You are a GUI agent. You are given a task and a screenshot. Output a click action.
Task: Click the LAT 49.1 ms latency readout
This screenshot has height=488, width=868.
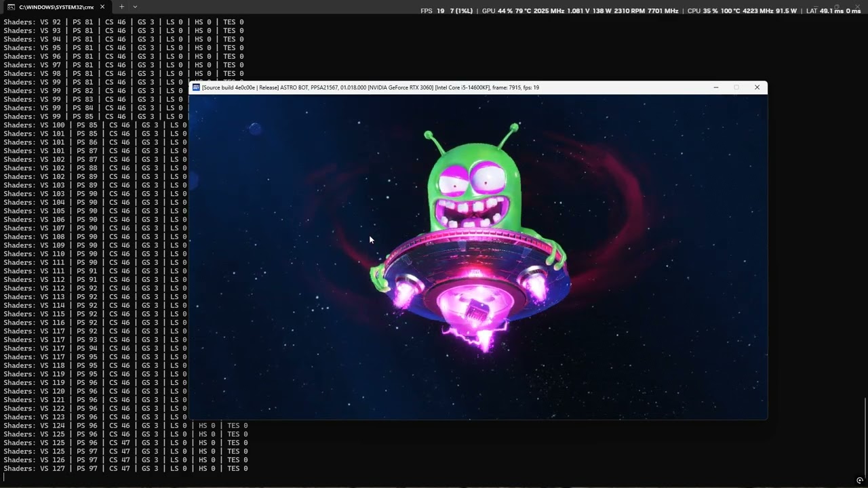pos(825,11)
